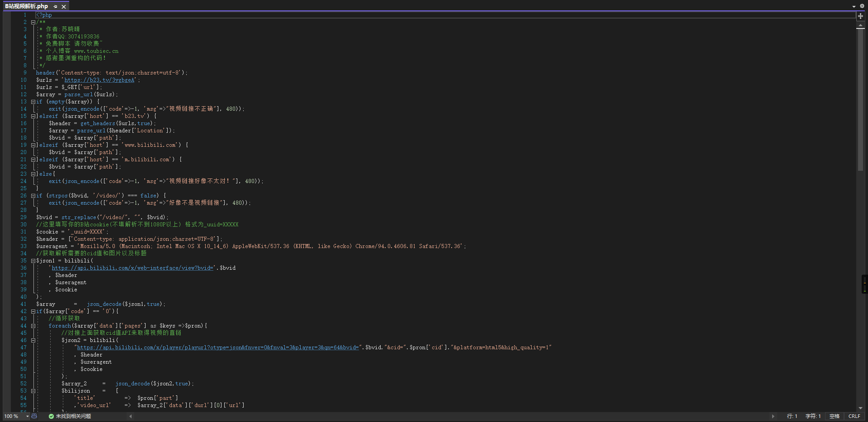Viewport: 868px width, 422px height.
Task: Open the b23.tv URL link on line 10
Action: (x=99, y=80)
